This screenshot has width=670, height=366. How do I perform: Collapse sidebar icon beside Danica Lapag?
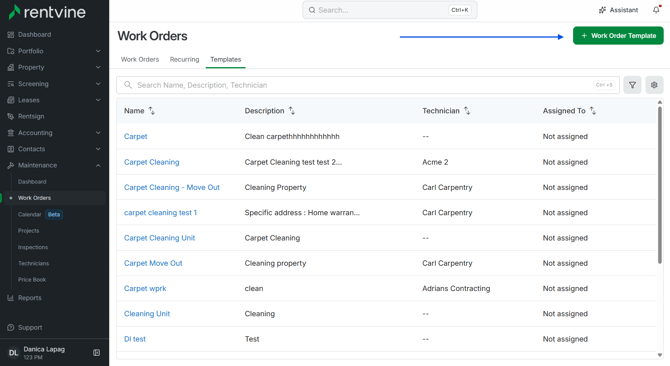click(97, 352)
